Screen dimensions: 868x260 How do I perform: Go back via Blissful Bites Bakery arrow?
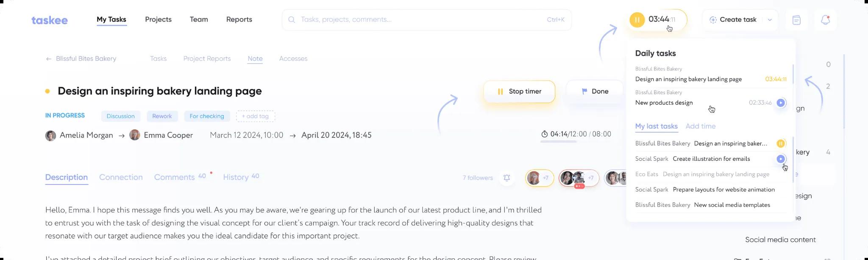(x=49, y=59)
